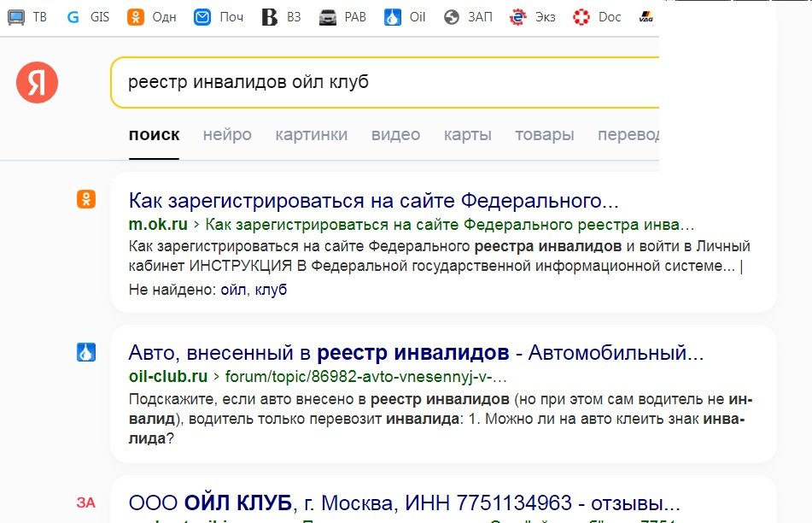
Task: Click the клуб link in Не найдено
Action: click(271, 289)
